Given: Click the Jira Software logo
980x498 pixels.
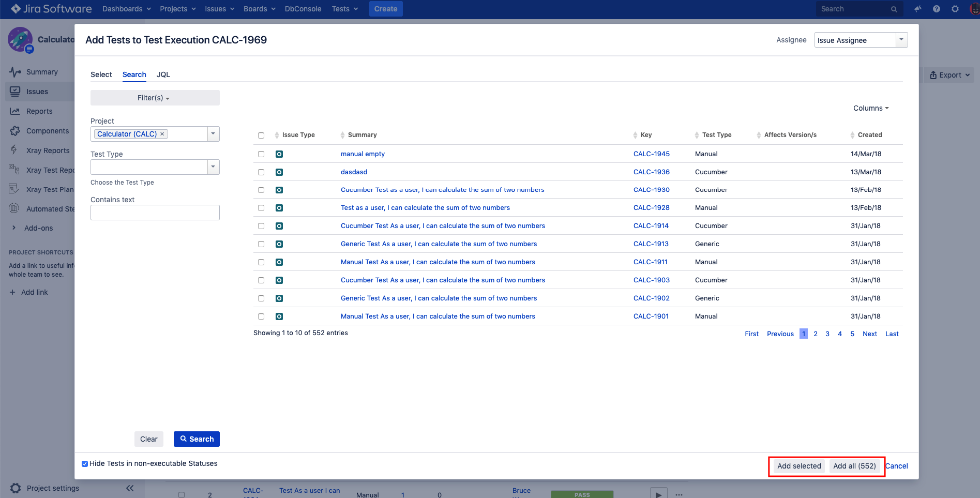Looking at the screenshot, I should pos(51,9).
